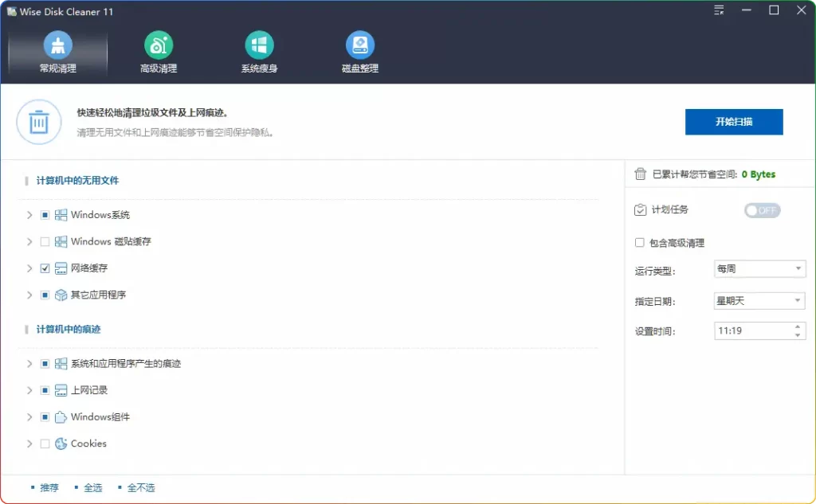
Task: Open the title bar menu icon
Action: pos(720,10)
